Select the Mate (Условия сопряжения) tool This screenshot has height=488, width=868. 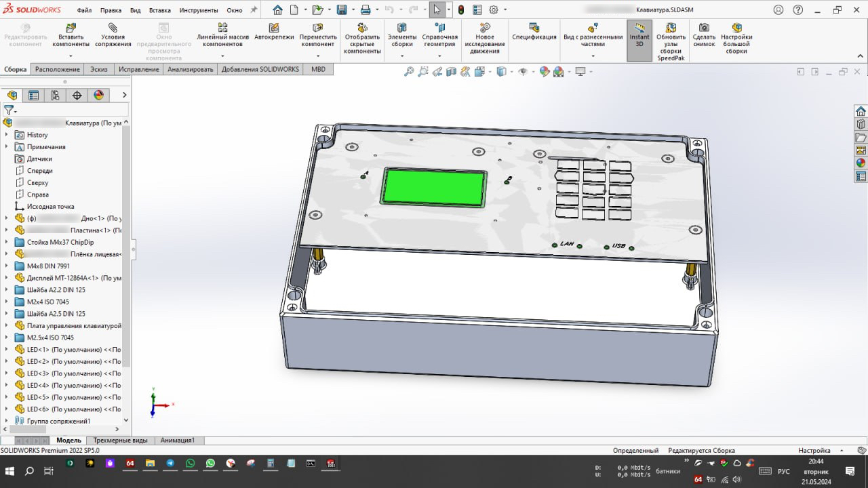pos(113,28)
